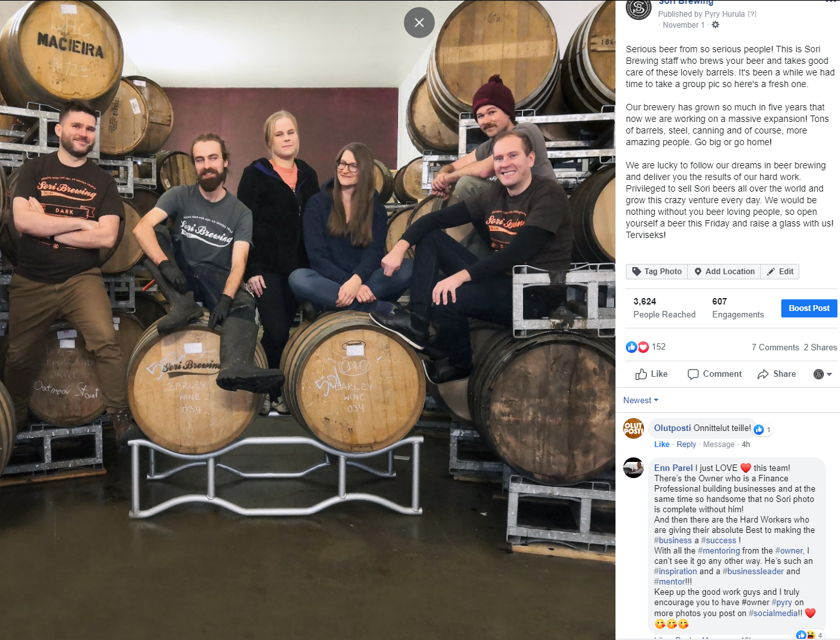This screenshot has width=840, height=640.
Task: Click the Tag Photo button
Action: coord(657,272)
